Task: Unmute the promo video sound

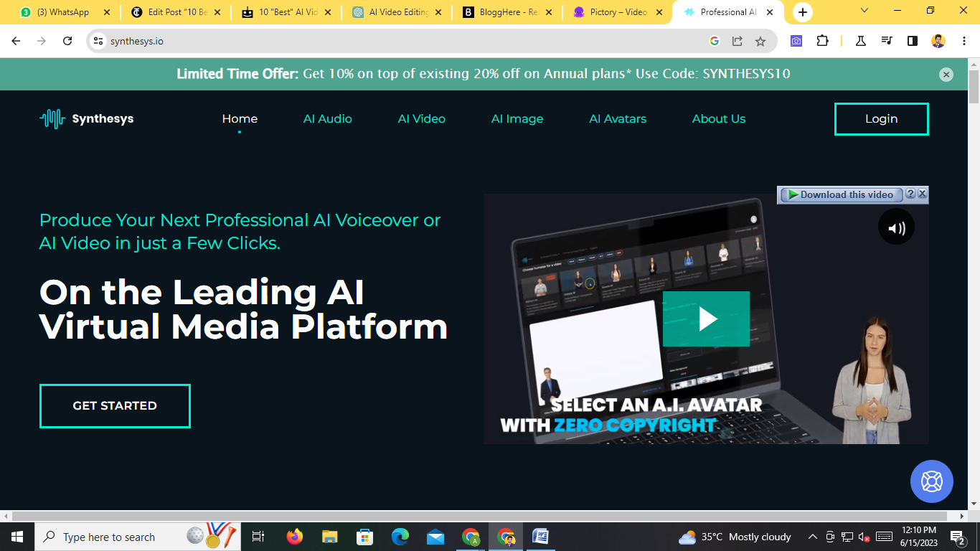Action: click(x=896, y=227)
